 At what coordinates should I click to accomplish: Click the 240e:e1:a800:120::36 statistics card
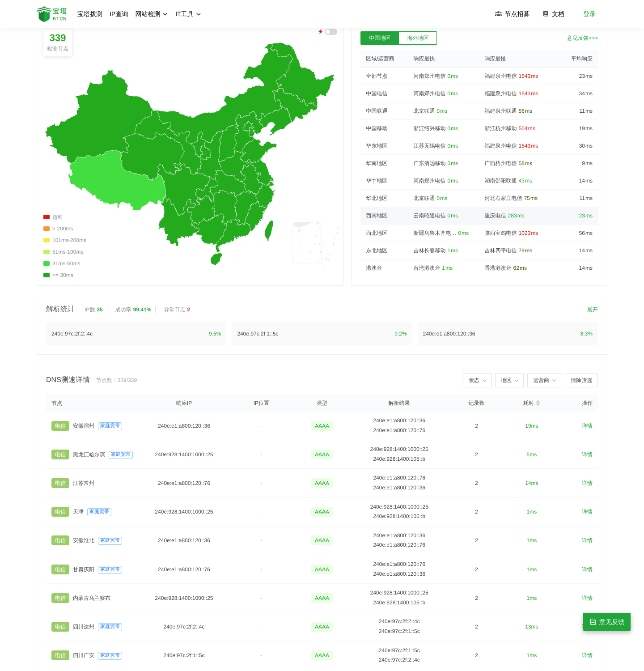508,334
